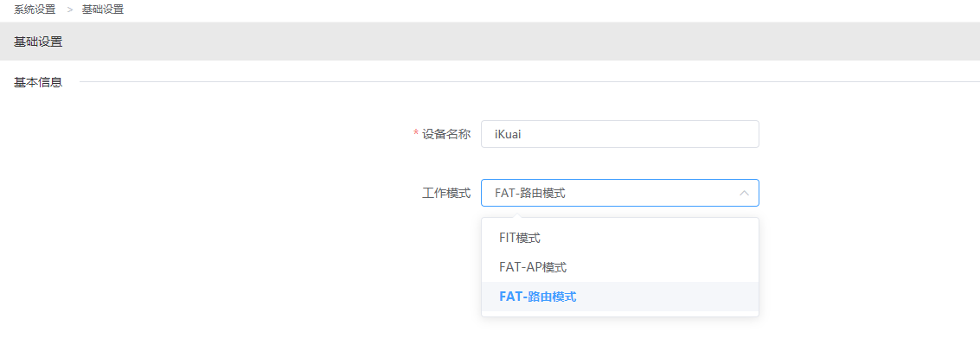Open 系统设置 in the breadcrumb

35,10
